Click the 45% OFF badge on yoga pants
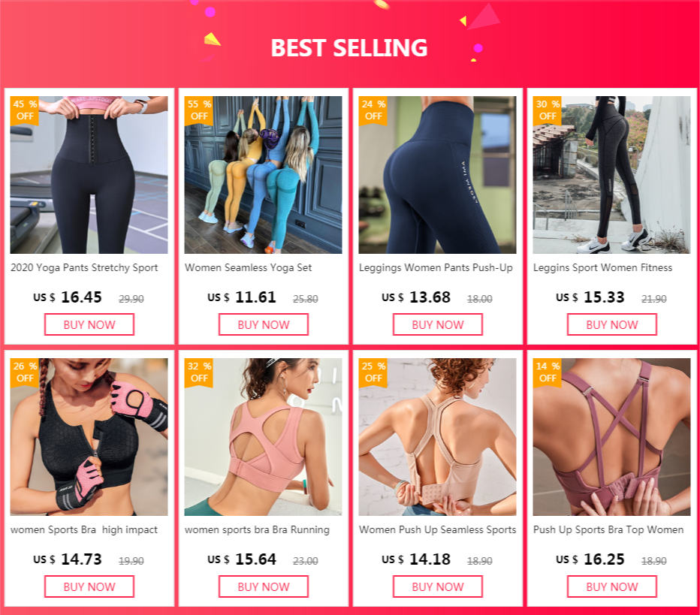The image size is (700, 615). coord(25,110)
